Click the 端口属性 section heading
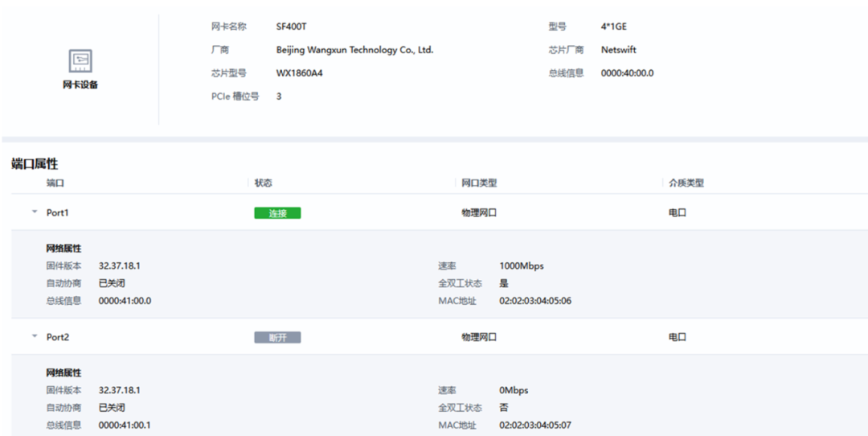Screen dimensions: 868x436 click(35, 164)
